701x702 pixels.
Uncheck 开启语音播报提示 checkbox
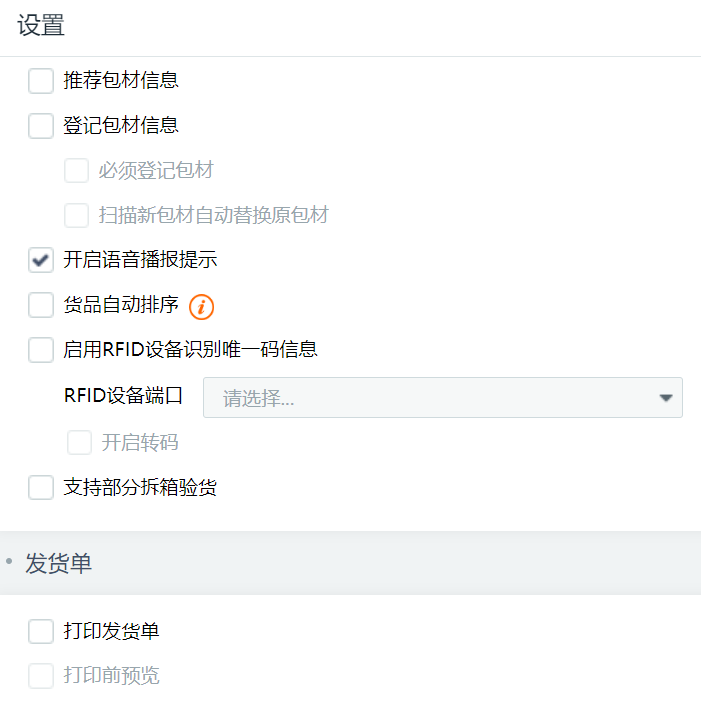(41, 260)
